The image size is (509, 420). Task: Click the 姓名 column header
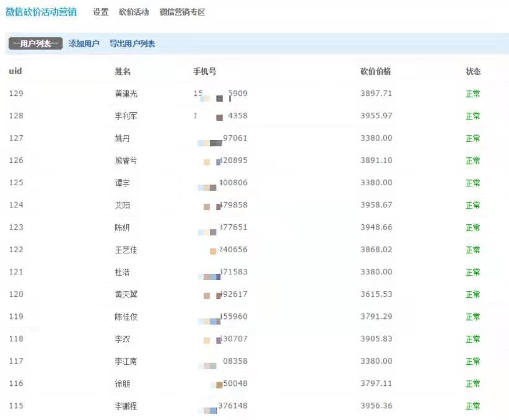123,71
